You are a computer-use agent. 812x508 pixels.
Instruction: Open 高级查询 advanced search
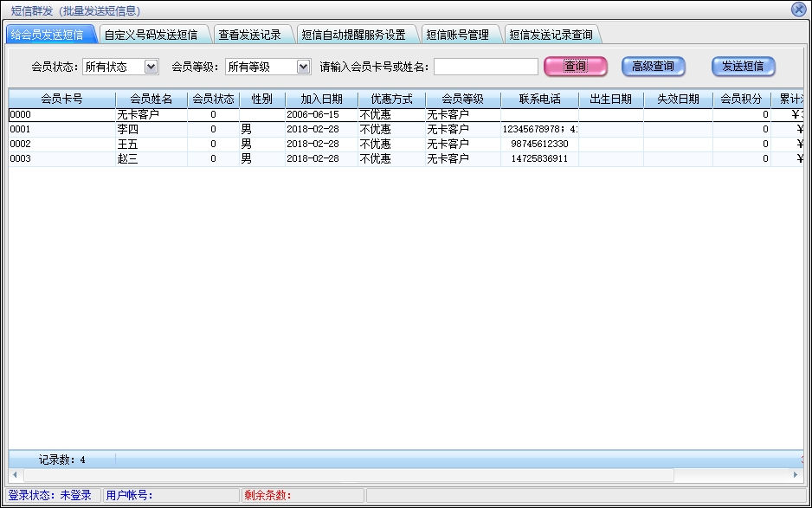pyautogui.click(x=653, y=67)
